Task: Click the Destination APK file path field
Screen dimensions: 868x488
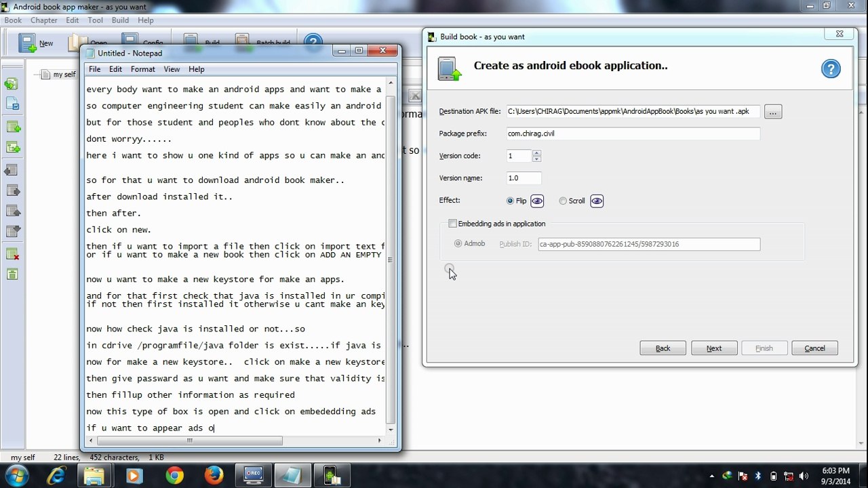Action: tap(633, 112)
